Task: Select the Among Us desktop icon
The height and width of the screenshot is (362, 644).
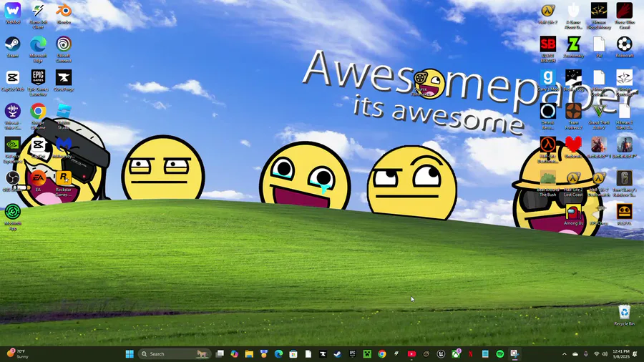Action: tap(573, 215)
